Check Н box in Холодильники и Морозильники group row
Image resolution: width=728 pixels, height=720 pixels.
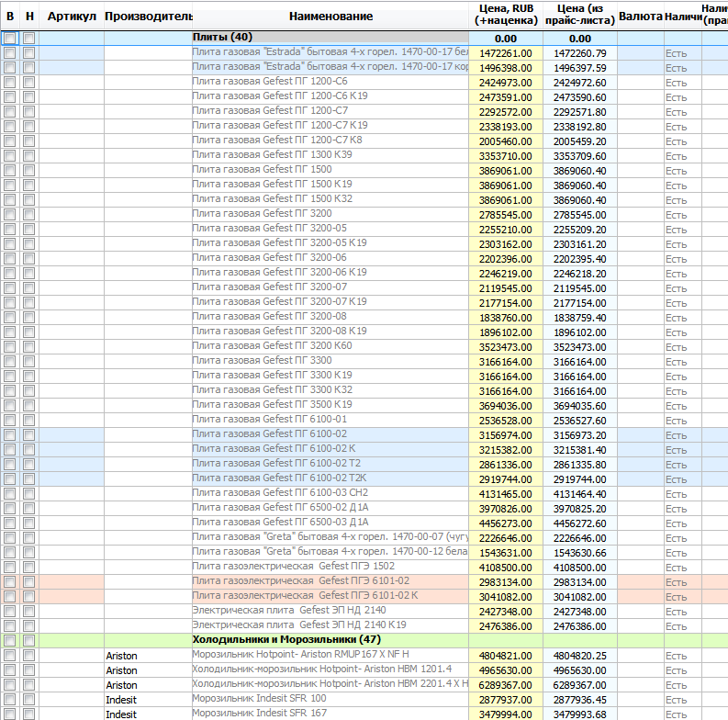(x=28, y=641)
